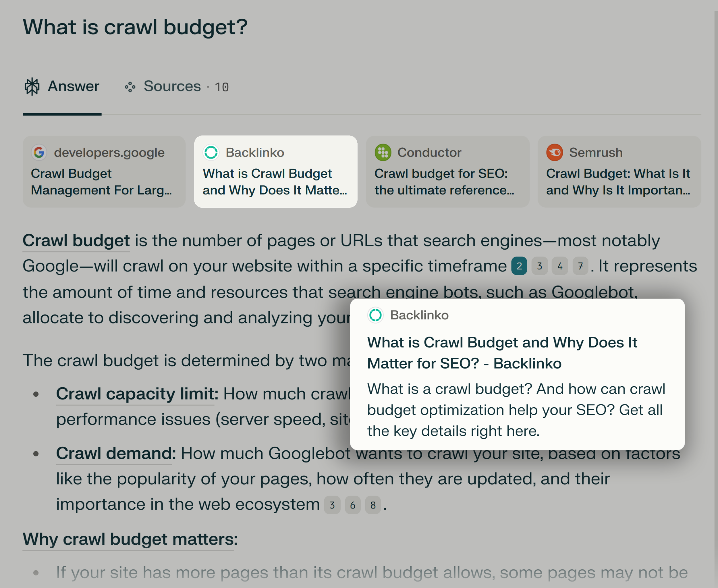Viewport: 718px width, 588px height.
Task: Click highlighted citation number 2
Action: [519, 266]
